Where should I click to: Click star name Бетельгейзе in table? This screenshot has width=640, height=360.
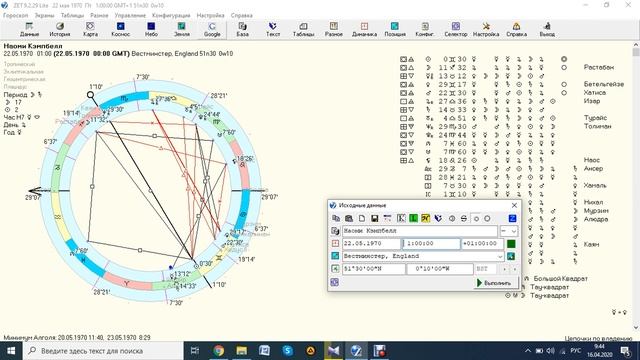click(603, 84)
